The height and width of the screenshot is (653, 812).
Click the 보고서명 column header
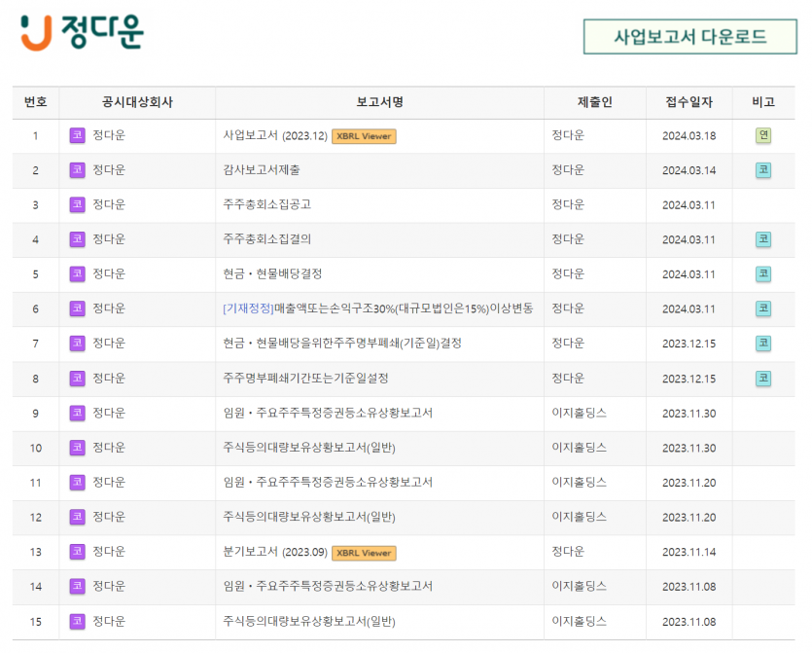coord(379,102)
